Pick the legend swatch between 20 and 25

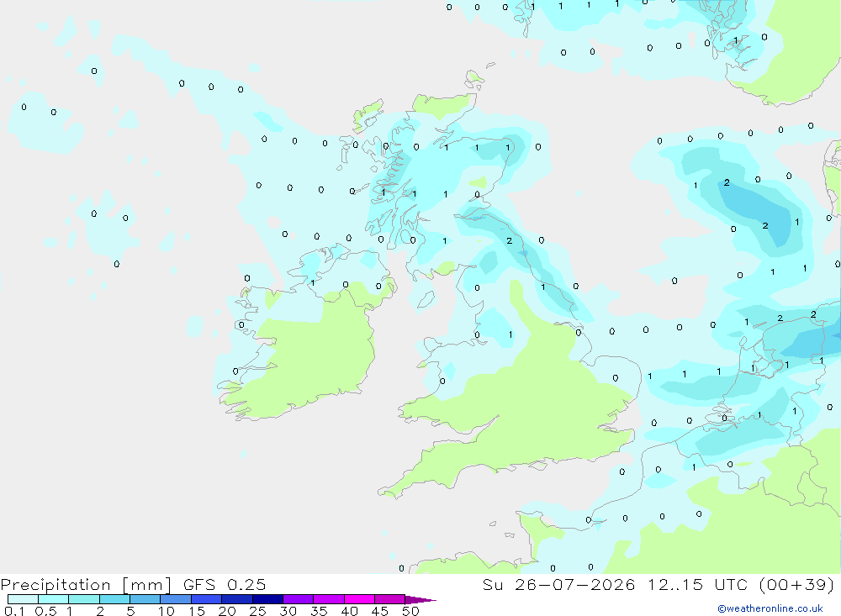[237, 599]
